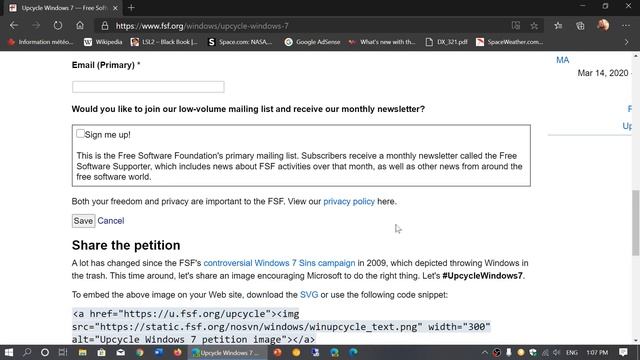Click the MA link in the sidebar
Image resolution: width=640 pixels, height=360 pixels.
562,60
